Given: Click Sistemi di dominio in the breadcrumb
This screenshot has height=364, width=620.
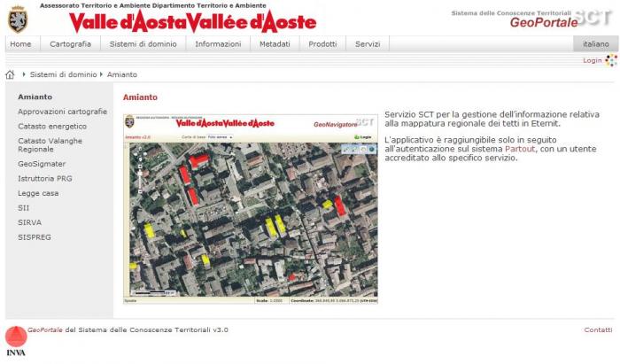Looking at the screenshot, I should 63,74.
